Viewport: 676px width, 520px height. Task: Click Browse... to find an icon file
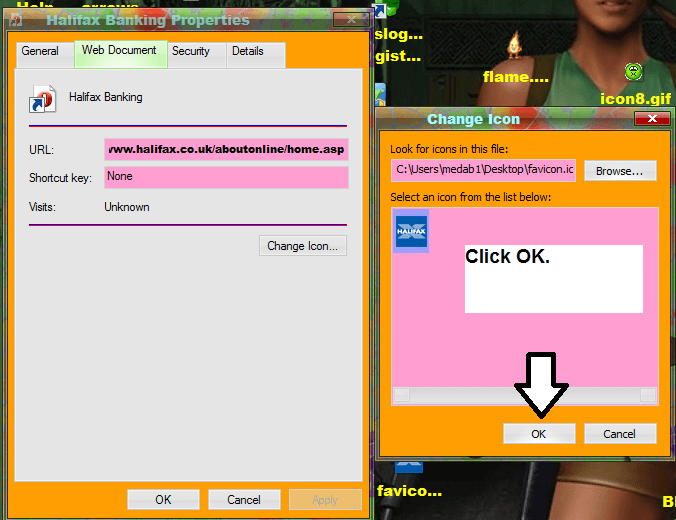(x=620, y=171)
